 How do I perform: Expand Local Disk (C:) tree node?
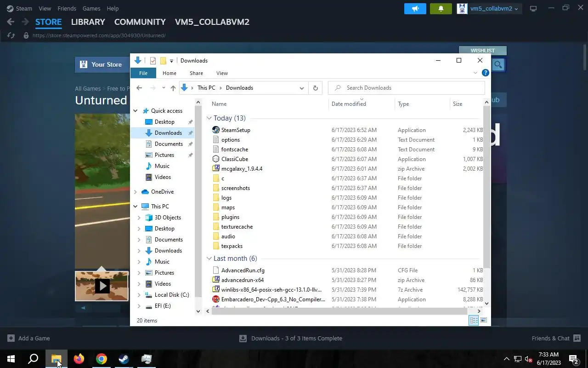139,295
